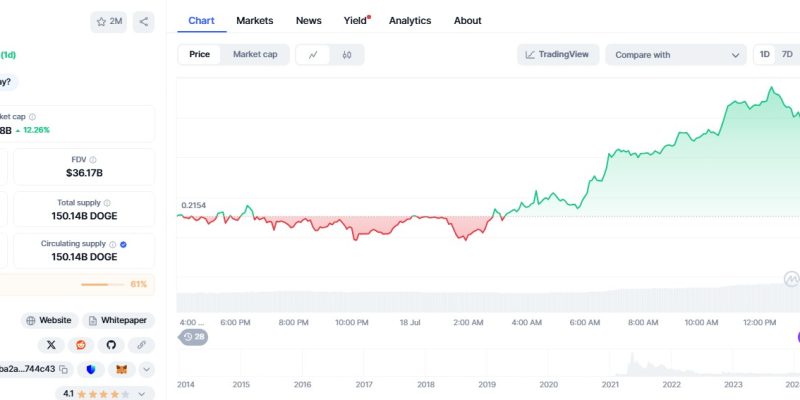Click the history 28 marker on chart

click(x=193, y=337)
